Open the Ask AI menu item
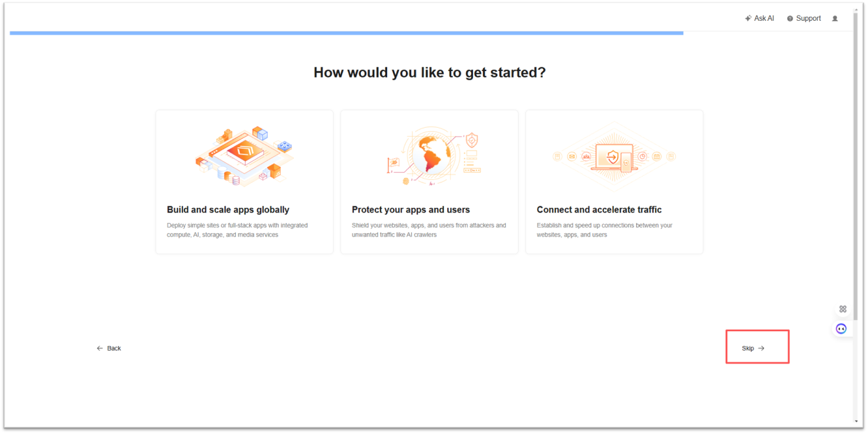The height and width of the screenshot is (434, 868). pos(764,19)
